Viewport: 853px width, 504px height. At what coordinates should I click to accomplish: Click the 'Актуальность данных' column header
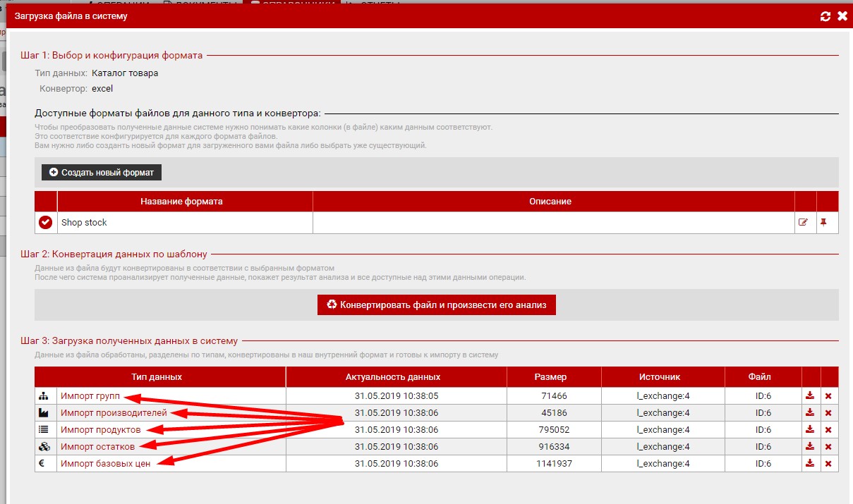(396, 377)
